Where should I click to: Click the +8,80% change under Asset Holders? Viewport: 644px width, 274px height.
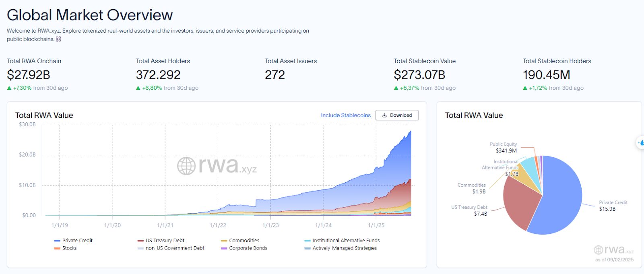152,88
